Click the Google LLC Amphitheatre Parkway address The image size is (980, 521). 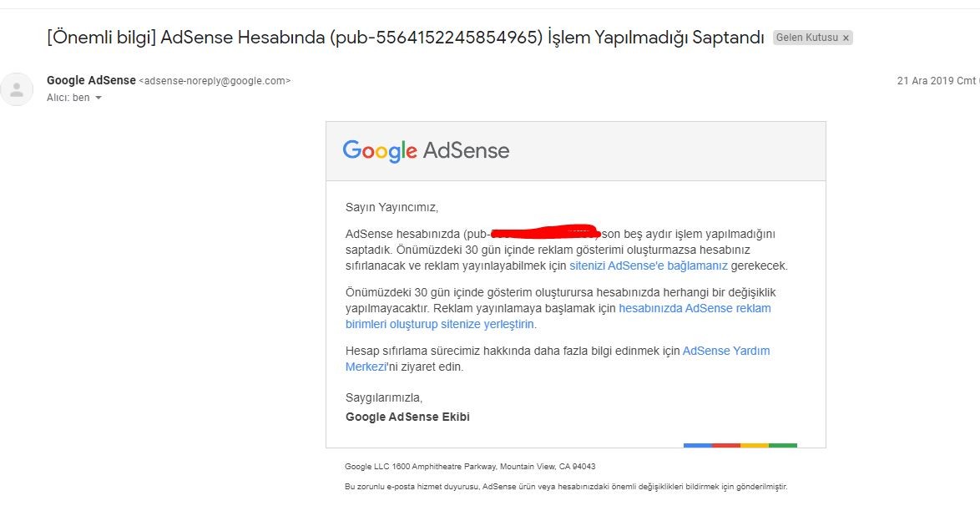click(470, 467)
